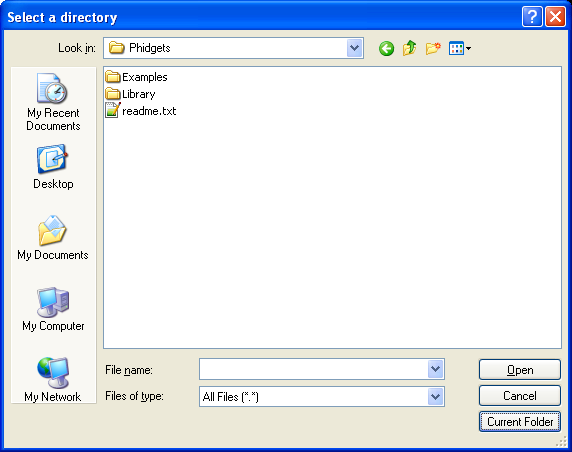
Task: Click the help question mark icon
Action: click(532, 17)
